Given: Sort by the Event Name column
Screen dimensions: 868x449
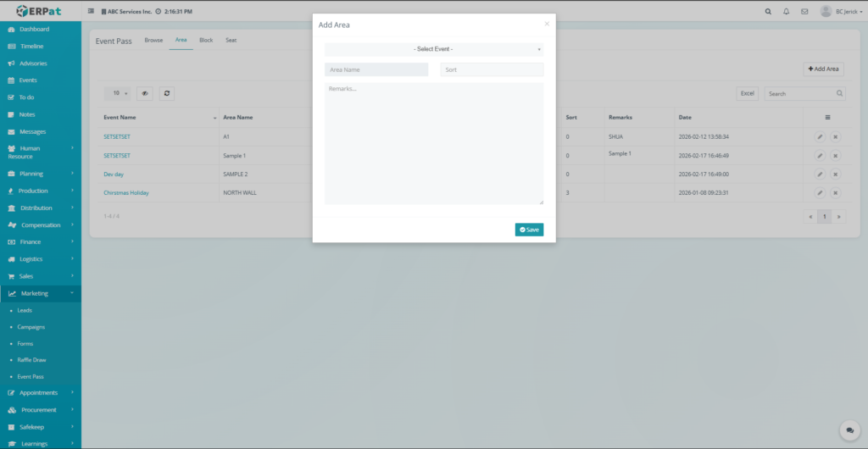Looking at the screenshot, I should (159, 117).
